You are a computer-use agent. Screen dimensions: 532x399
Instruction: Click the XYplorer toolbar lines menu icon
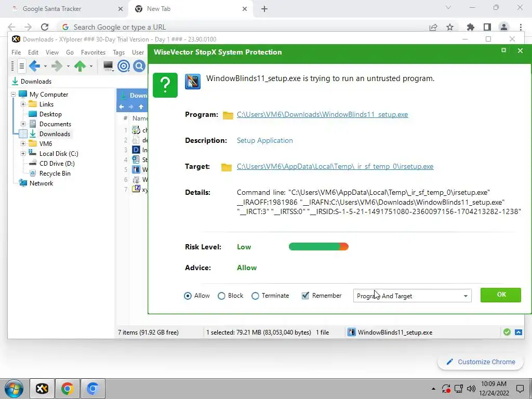pos(21,66)
